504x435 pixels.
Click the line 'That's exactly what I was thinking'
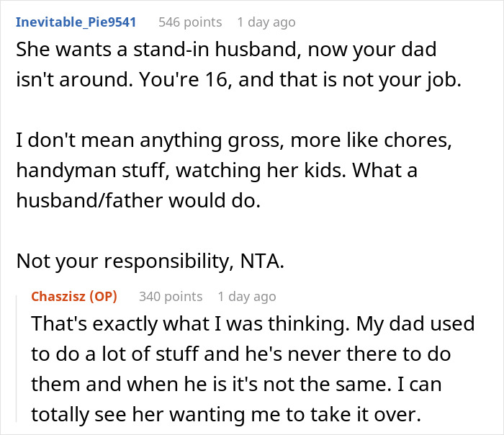(252, 323)
